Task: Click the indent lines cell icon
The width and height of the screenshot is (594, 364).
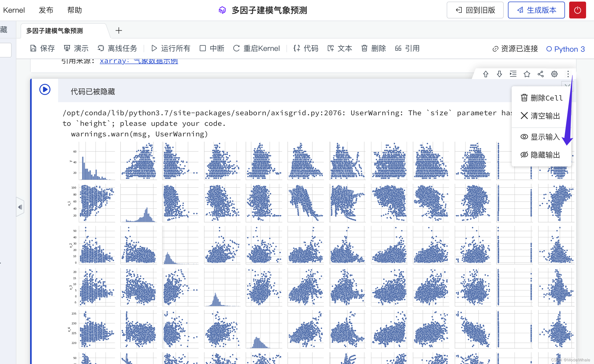Action: (x=513, y=74)
